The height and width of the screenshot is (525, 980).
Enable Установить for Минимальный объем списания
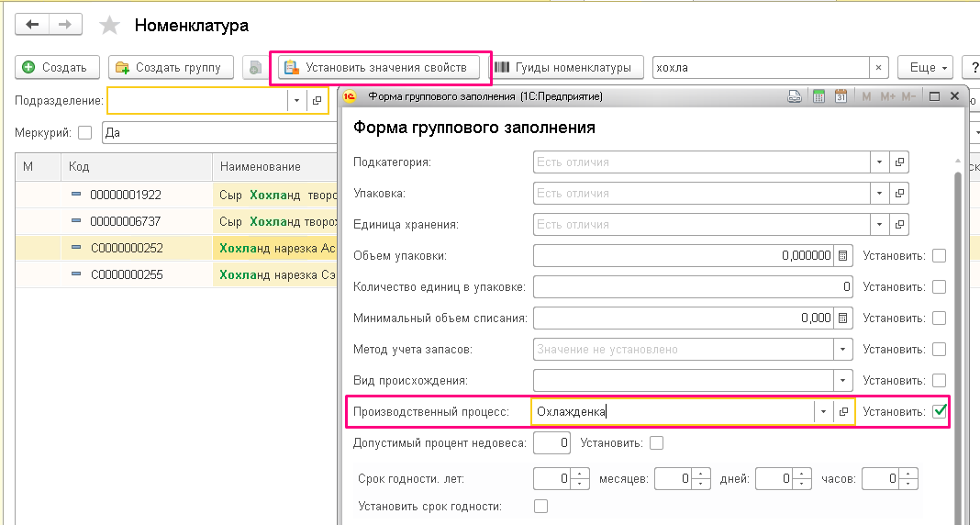tap(939, 318)
